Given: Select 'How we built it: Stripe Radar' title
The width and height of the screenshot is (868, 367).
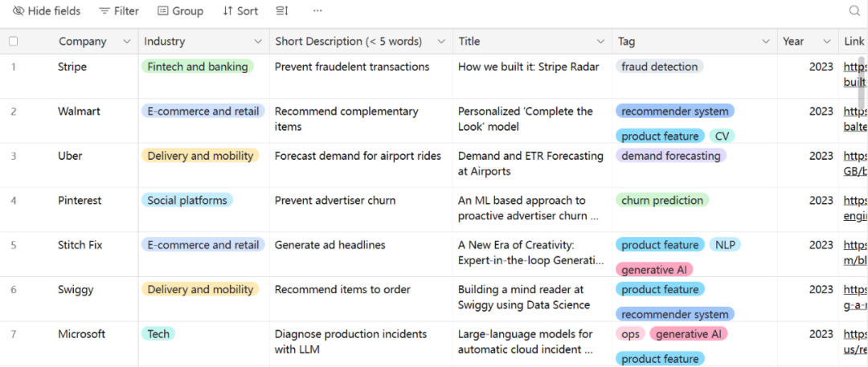Looking at the screenshot, I should 533,76.
